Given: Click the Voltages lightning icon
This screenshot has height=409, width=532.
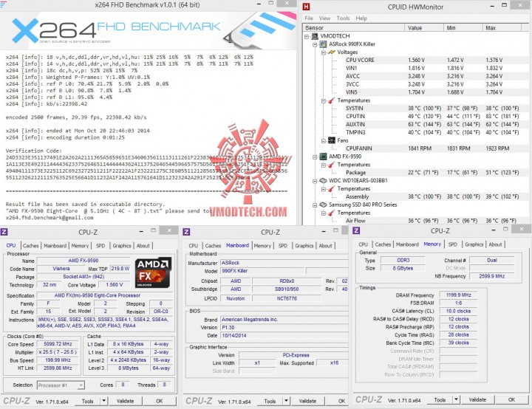Looking at the screenshot, I should point(332,52).
